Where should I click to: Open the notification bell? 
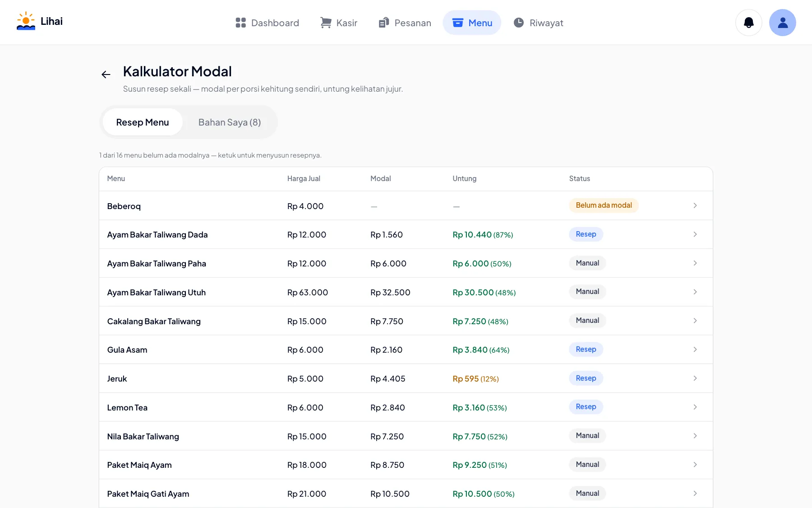[x=749, y=23]
